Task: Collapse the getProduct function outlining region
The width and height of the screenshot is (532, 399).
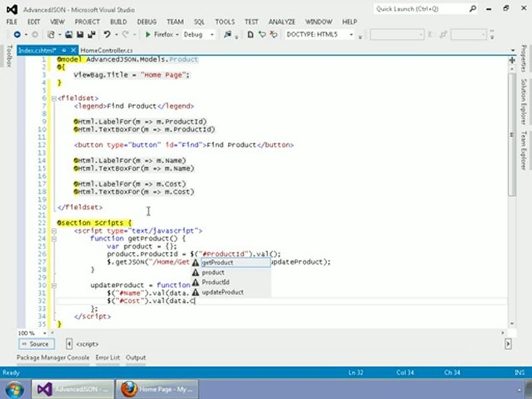Action: coord(54,239)
